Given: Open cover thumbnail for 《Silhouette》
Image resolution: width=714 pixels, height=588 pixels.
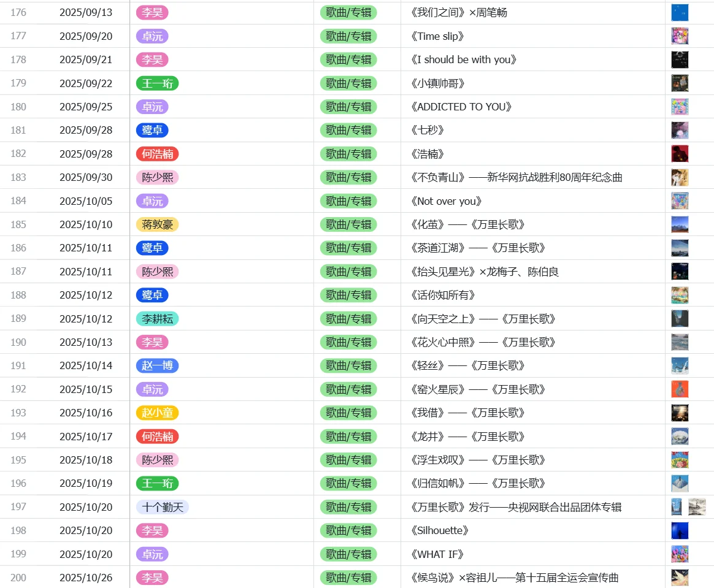Looking at the screenshot, I should (680, 530).
